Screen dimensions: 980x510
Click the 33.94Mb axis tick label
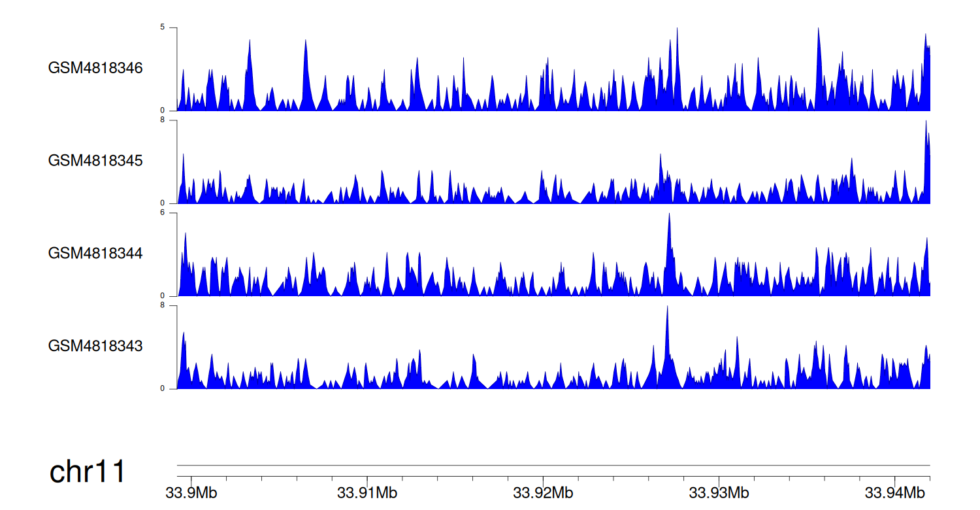[x=895, y=492]
